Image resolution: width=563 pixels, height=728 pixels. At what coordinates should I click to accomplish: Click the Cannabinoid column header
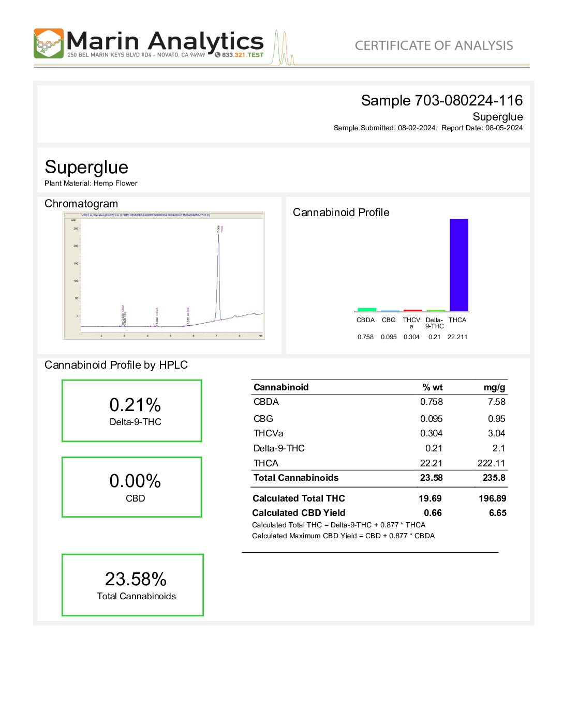pos(281,387)
